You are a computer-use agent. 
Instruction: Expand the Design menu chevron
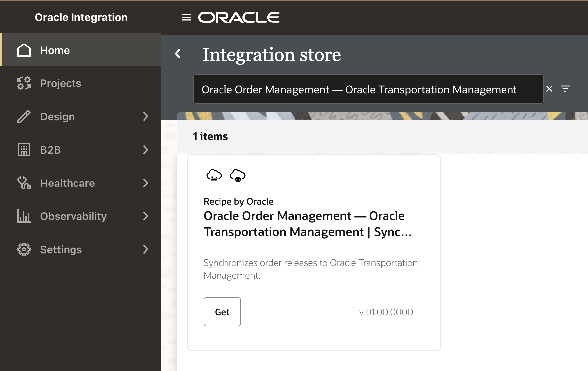pyautogui.click(x=146, y=116)
